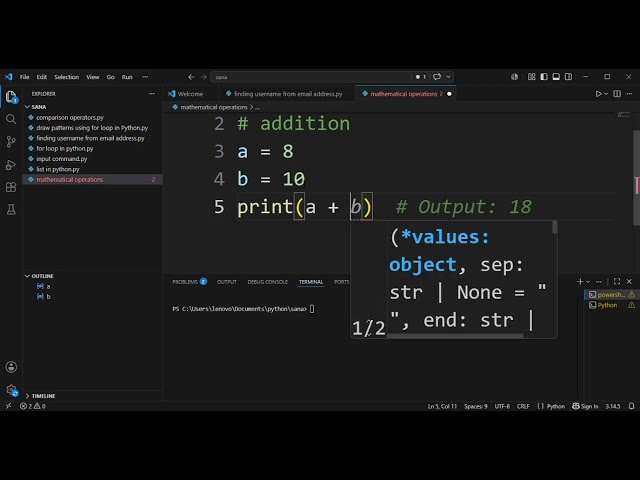This screenshot has height=480, width=640.
Task: Open the Run menu
Action: (127, 77)
